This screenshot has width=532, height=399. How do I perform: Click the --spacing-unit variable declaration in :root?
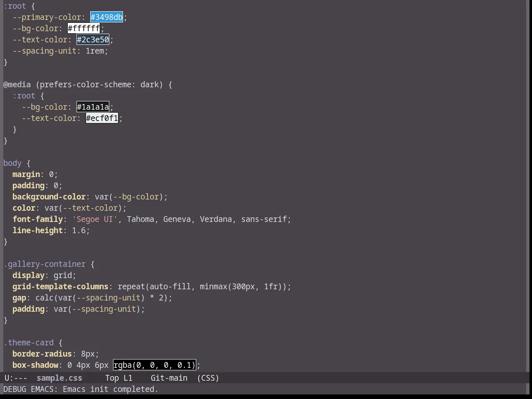(x=44, y=51)
